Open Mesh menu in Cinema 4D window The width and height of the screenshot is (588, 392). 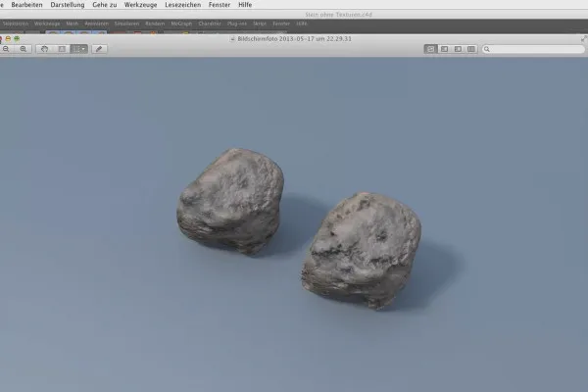[73, 24]
